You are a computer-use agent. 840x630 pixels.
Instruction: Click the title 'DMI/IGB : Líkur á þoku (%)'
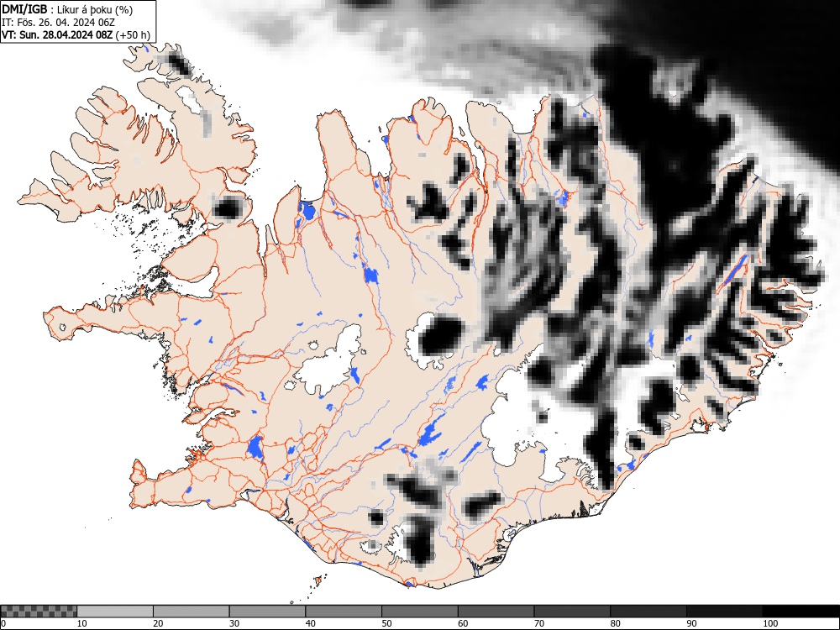tap(67, 9)
